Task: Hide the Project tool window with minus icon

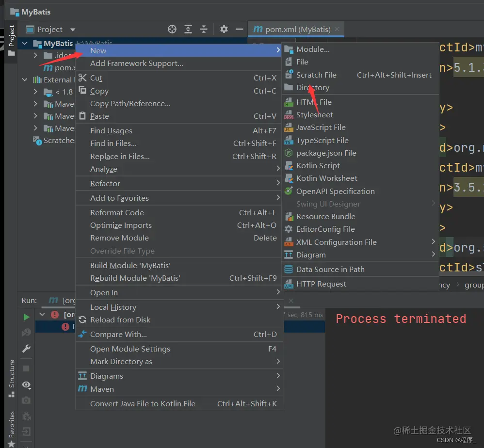Action: coord(240,29)
